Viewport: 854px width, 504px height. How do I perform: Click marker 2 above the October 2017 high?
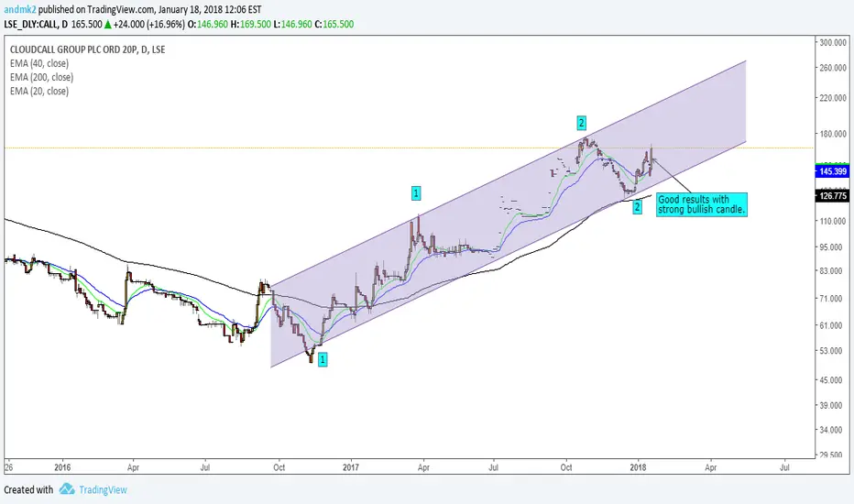point(581,123)
